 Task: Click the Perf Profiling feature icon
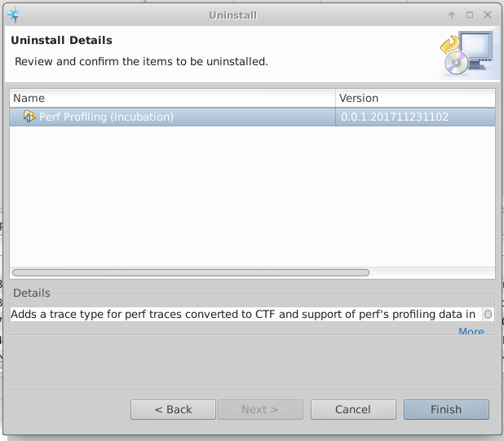click(x=29, y=117)
